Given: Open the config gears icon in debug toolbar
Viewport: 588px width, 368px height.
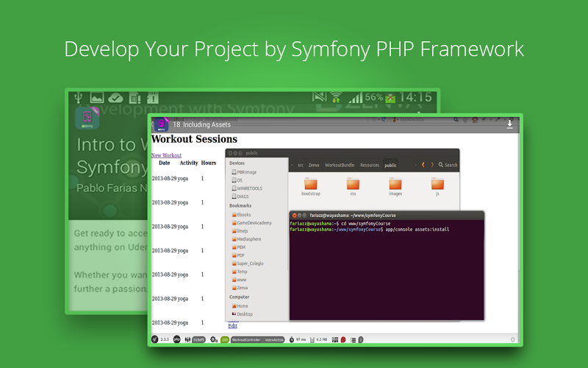Looking at the screenshot, I should [214, 339].
